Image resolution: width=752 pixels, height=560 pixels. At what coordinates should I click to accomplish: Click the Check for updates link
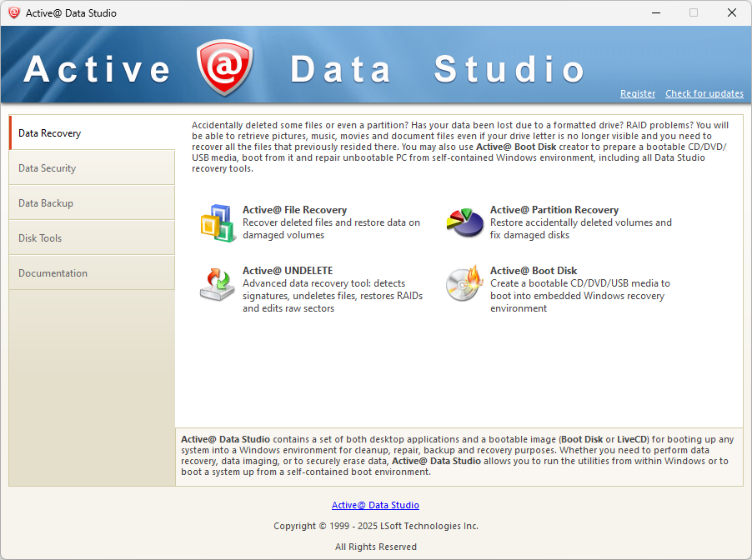point(704,93)
